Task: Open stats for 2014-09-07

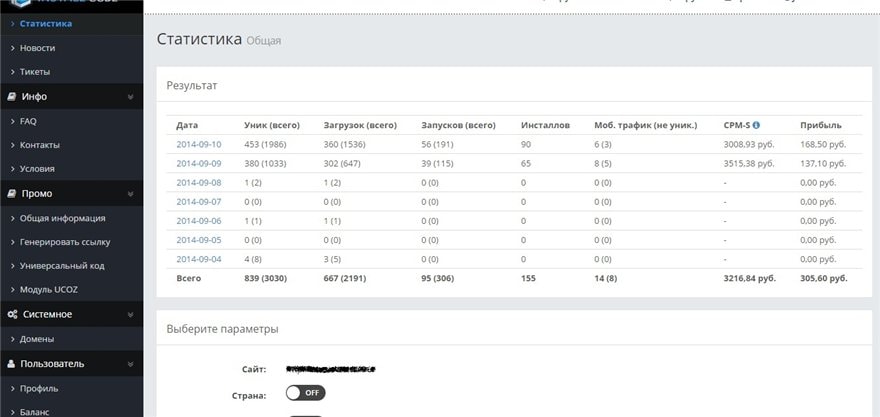Action: 199,201
